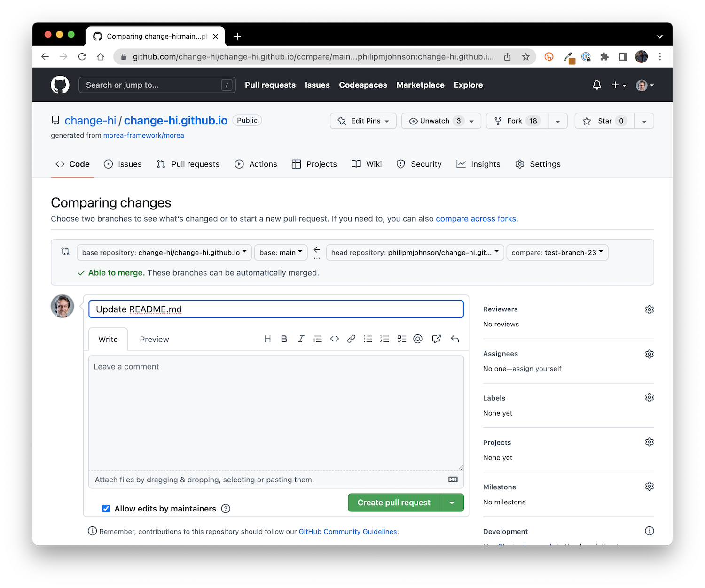Click the Markdown supported icon

point(453,480)
